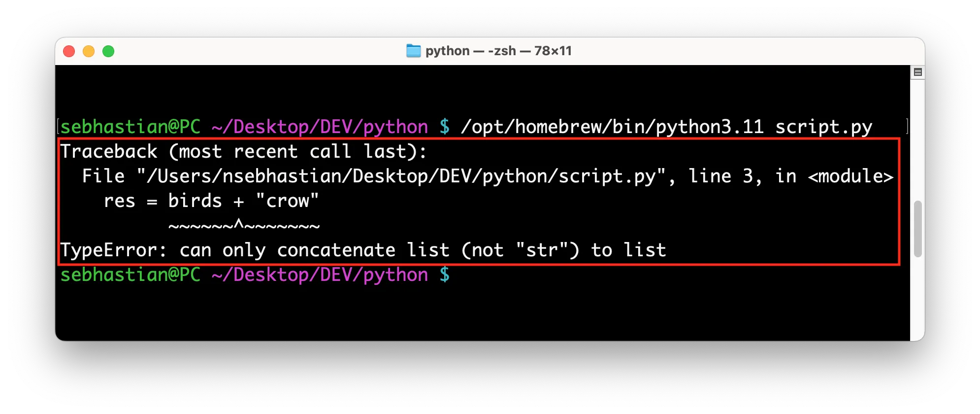
Task: Click the window title 'python — -zsh — 78×11'
Action: [498, 51]
